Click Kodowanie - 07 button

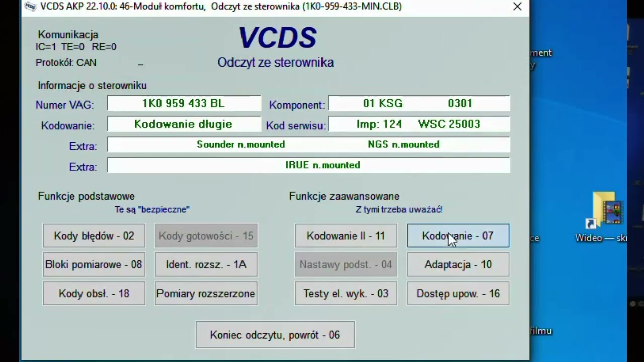458,236
